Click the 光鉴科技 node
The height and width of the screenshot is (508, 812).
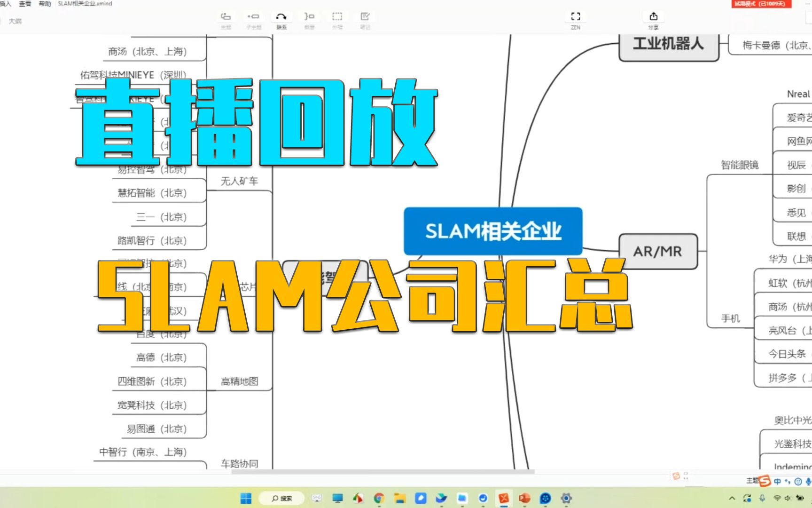pos(793,444)
